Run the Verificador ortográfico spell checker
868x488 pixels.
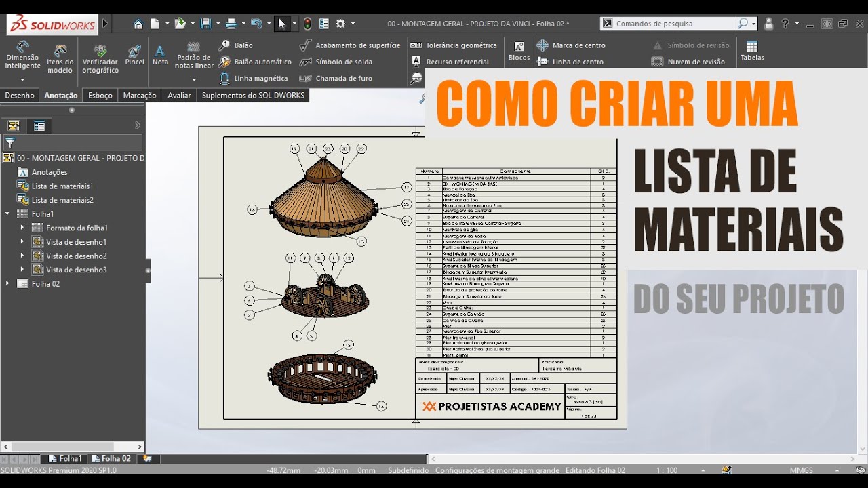point(100,59)
